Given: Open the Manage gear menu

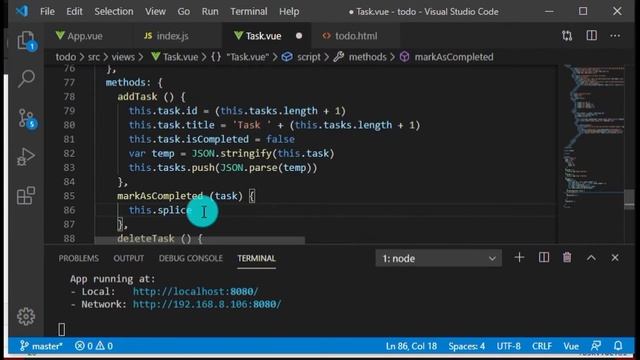Looking at the screenshot, I should point(26,316).
